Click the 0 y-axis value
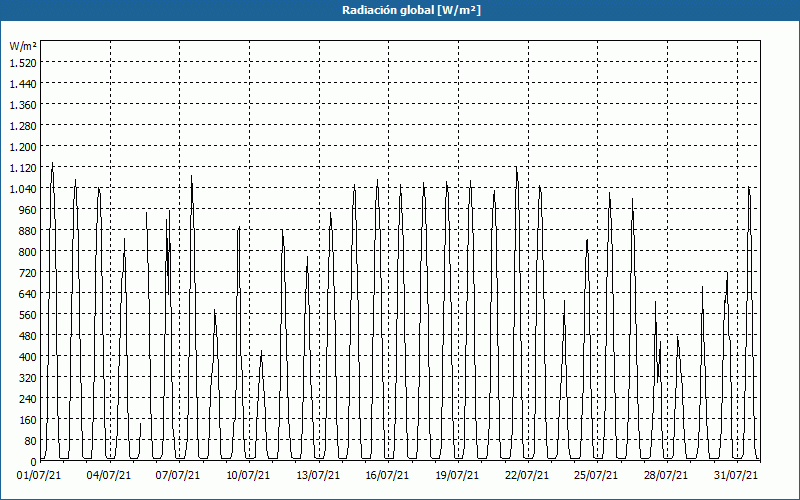 [34, 462]
